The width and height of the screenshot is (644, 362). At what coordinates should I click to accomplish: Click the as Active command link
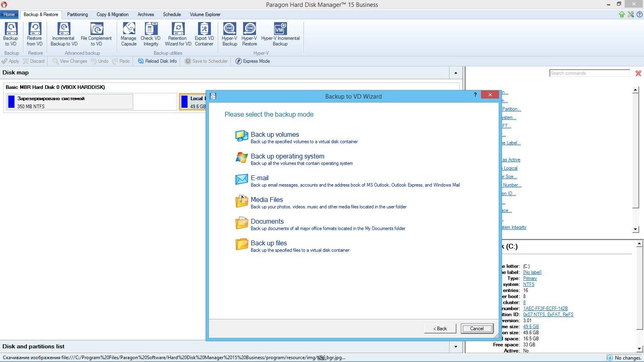click(511, 160)
